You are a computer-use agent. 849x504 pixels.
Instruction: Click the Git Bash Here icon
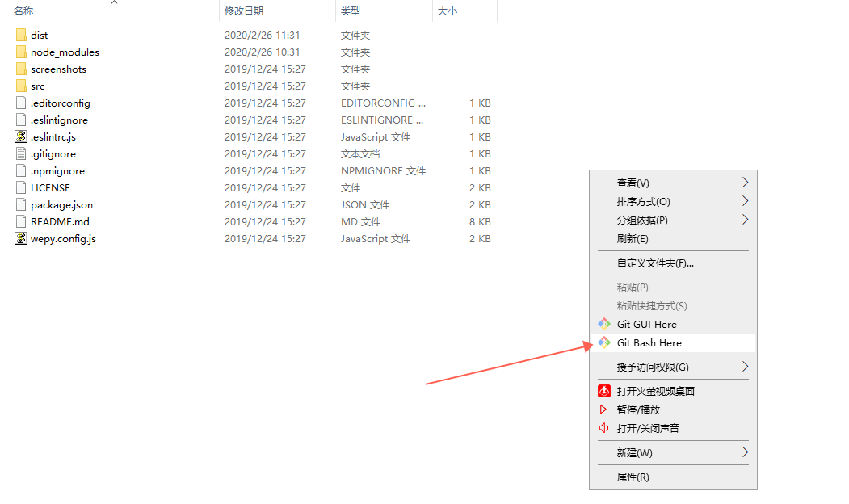[606, 342]
